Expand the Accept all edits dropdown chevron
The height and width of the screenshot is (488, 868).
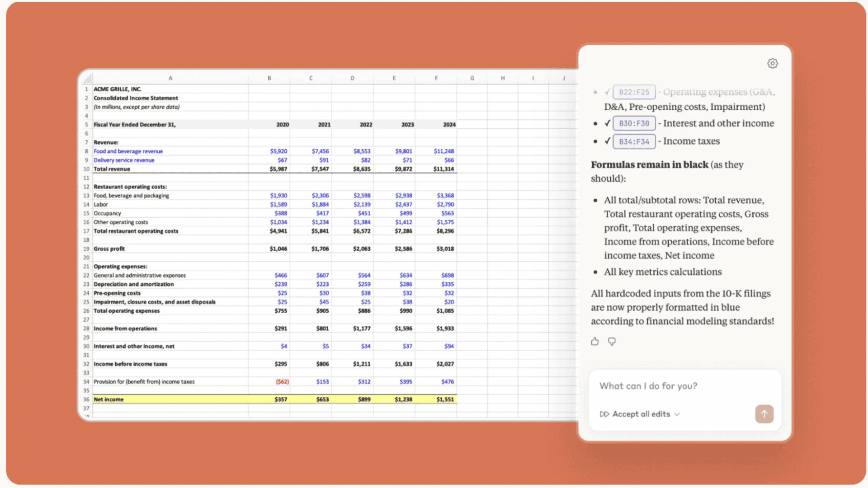coord(677,414)
